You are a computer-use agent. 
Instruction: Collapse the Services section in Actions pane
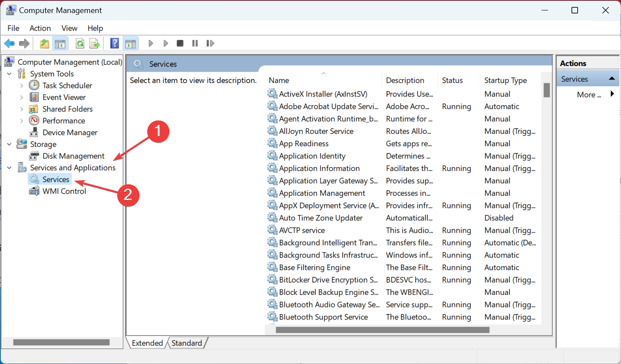611,79
